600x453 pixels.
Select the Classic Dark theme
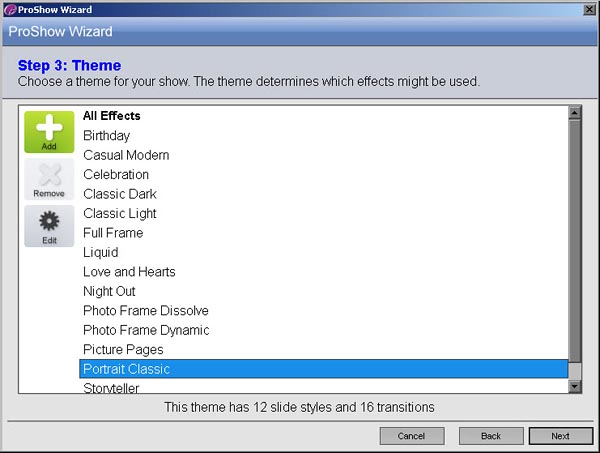coord(323,194)
